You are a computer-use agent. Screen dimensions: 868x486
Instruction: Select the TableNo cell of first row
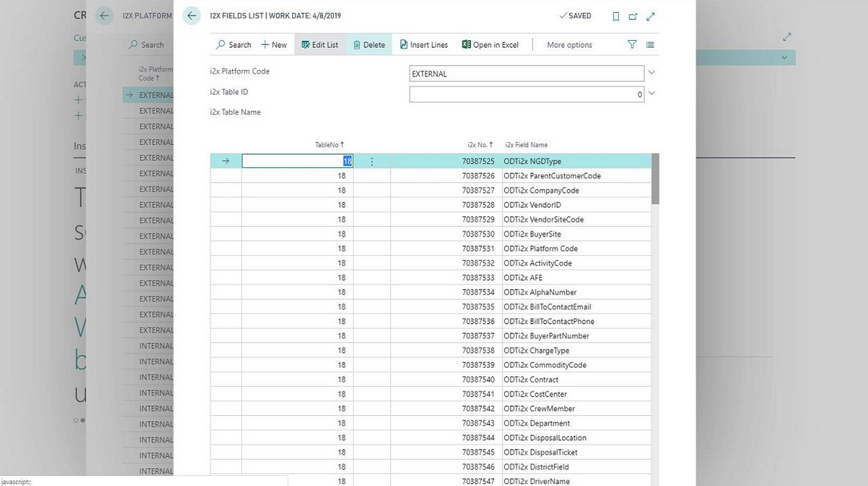297,162
